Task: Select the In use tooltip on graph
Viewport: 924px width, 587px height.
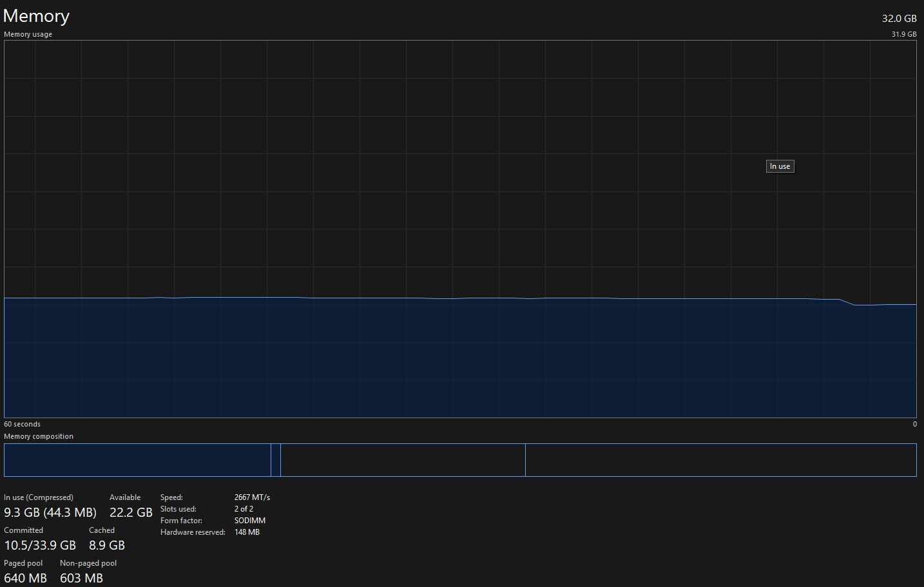Action: 780,166
